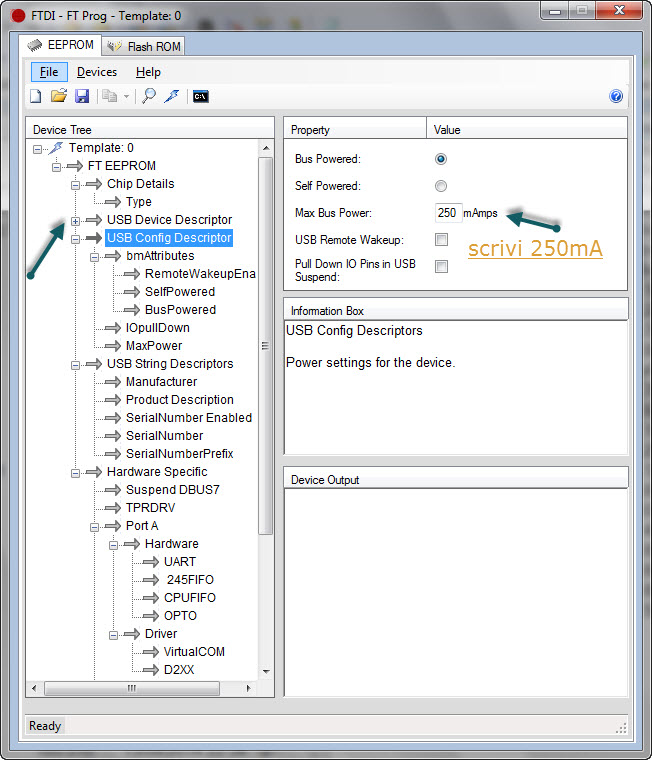Collapse the USB Config Descriptor node

[76, 239]
